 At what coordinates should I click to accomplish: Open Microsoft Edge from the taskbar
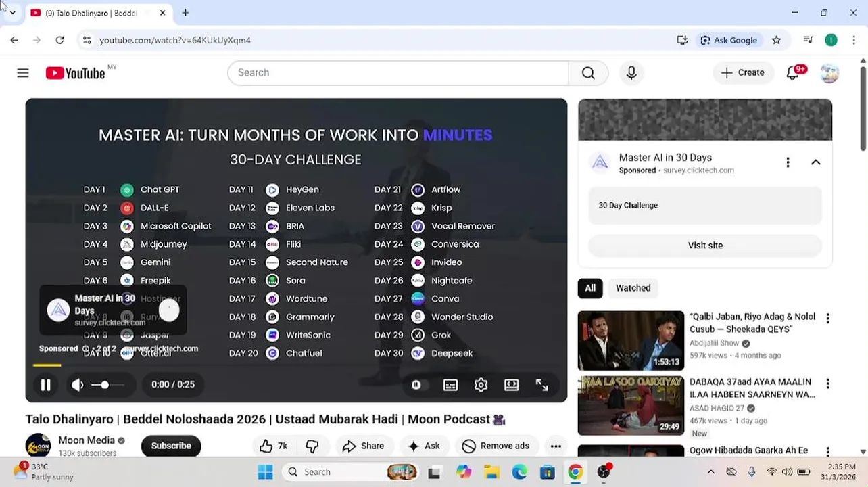pos(519,472)
